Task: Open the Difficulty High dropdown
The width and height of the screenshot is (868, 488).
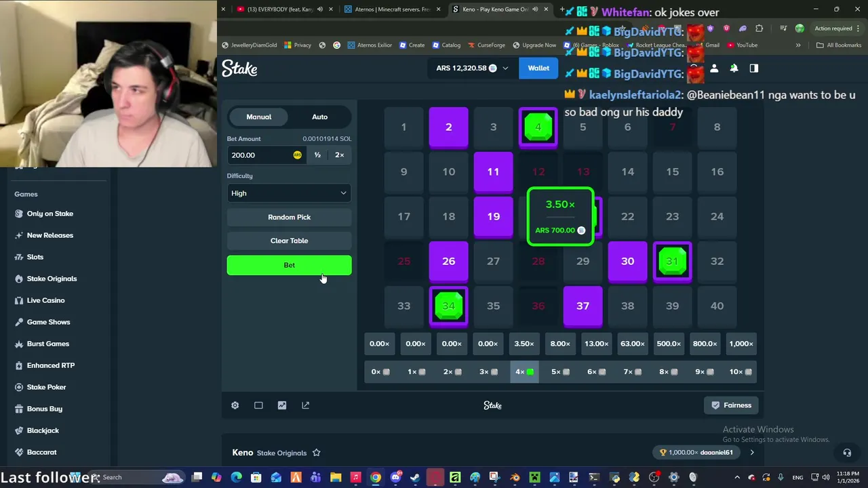Action: click(289, 193)
